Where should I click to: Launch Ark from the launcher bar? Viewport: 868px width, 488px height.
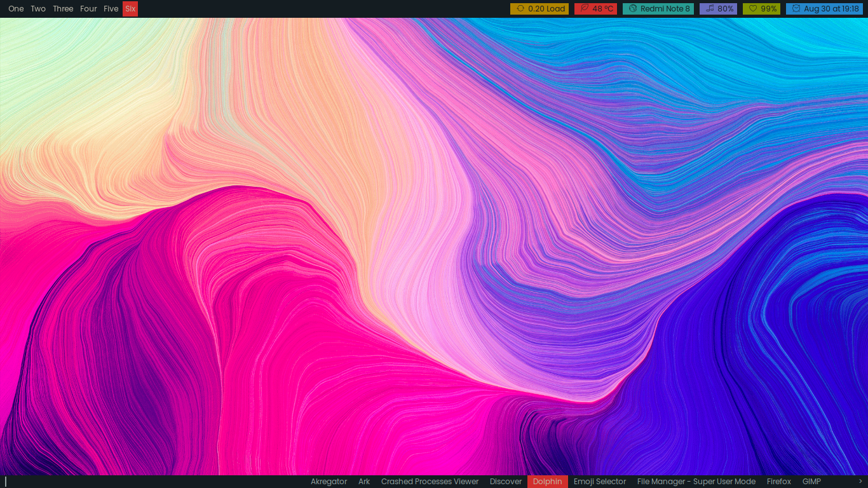pyautogui.click(x=364, y=482)
